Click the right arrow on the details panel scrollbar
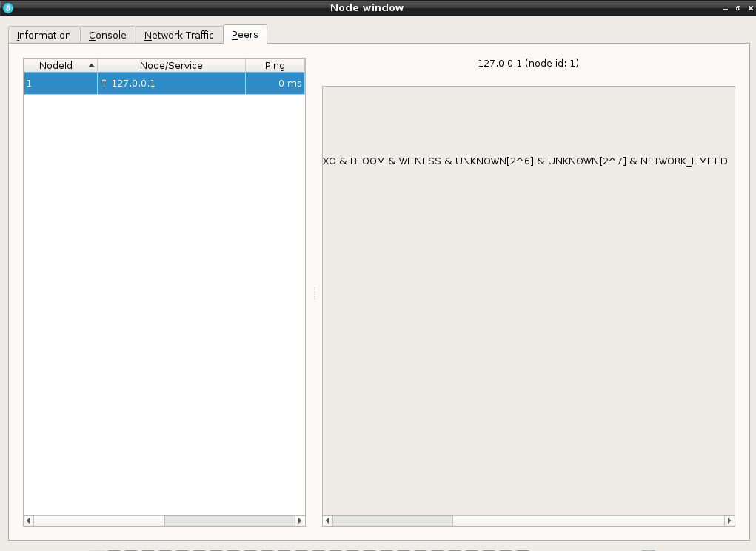The height and width of the screenshot is (551, 756). tap(730, 521)
